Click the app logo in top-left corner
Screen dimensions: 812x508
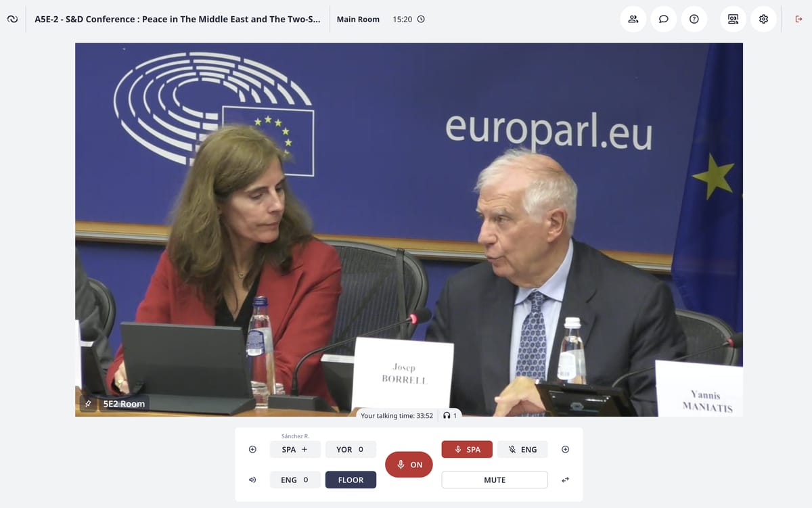click(12, 19)
